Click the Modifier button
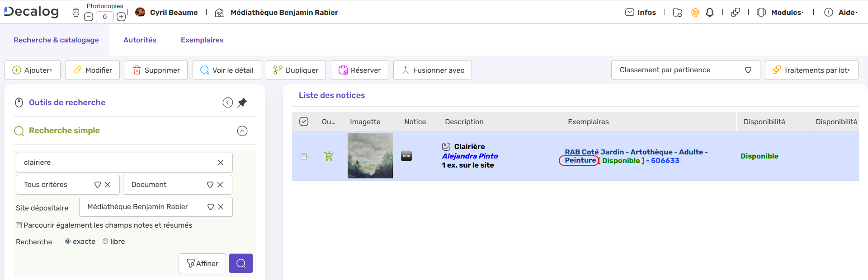Image resolution: width=868 pixels, height=280 pixels. point(93,70)
